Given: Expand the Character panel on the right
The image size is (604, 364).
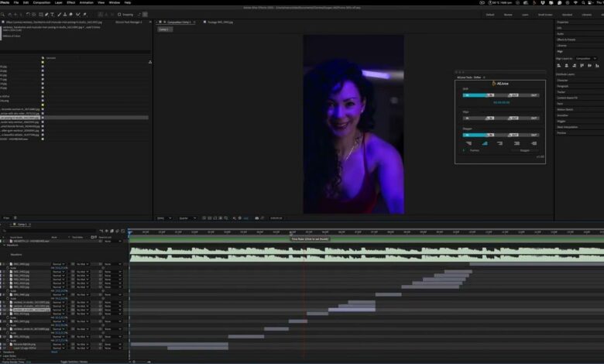Looking at the screenshot, I should coord(562,80).
